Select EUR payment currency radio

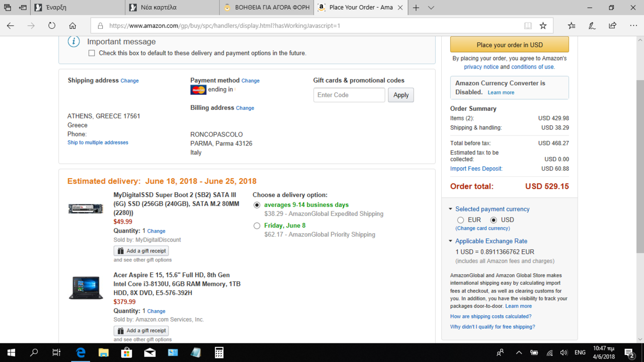pyautogui.click(x=460, y=220)
